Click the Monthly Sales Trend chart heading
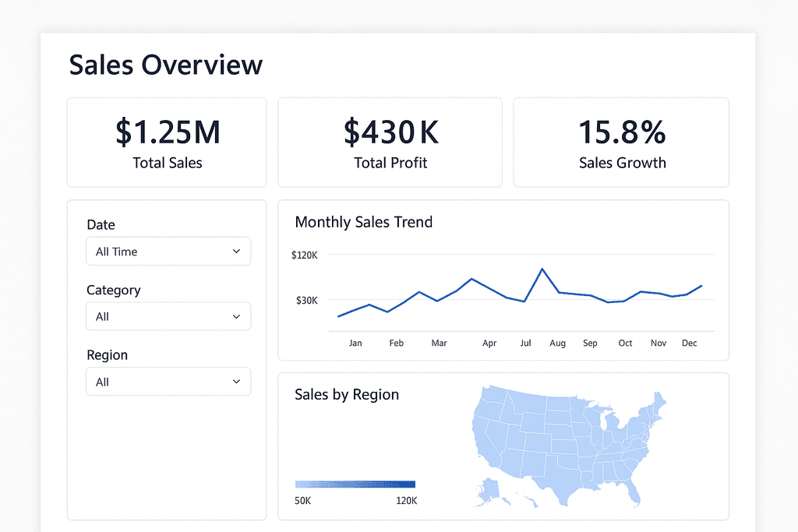This screenshot has height=532, width=798. pyautogui.click(x=363, y=222)
